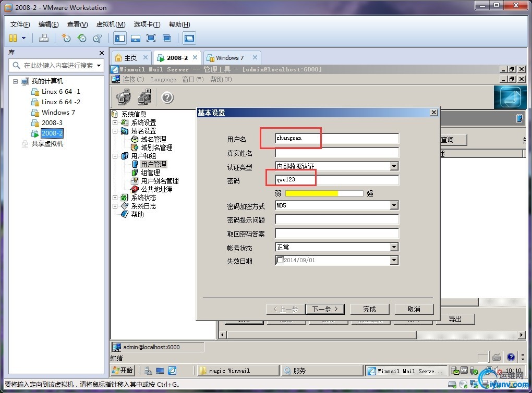Open the 密码加密方式 MD5 dropdown
Viewport: 532px width, 393px height.
[x=394, y=205]
